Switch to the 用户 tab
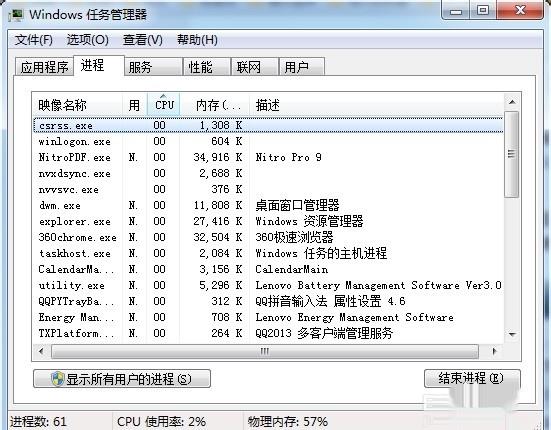Screen dimensions: 551x430 pyautogui.click(x=302, y=67)
